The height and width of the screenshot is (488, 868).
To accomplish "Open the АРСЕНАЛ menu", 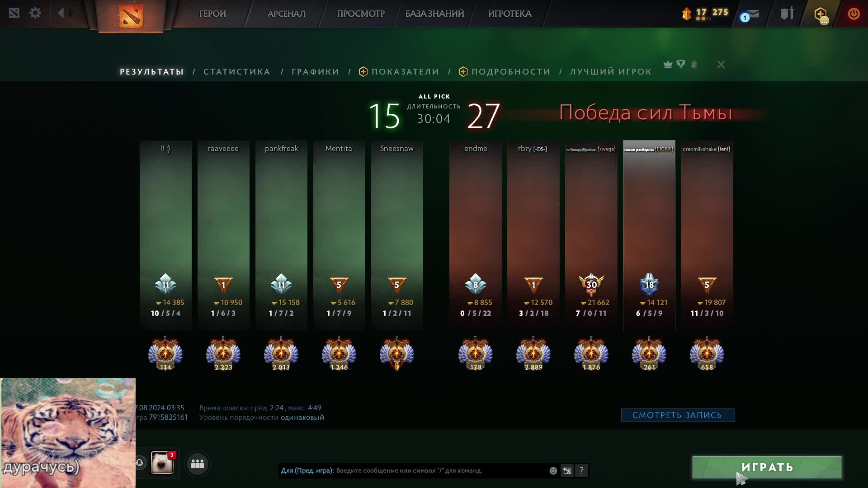I will [x=286, y=14].
